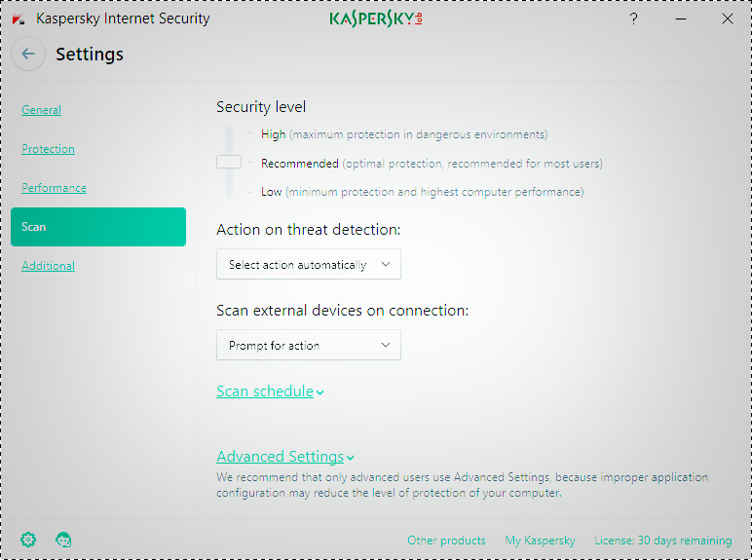Viewport: 752px width, 560px height.
Task: Open the Prompt for action dropdown
Action: click(x=308, y=345)
